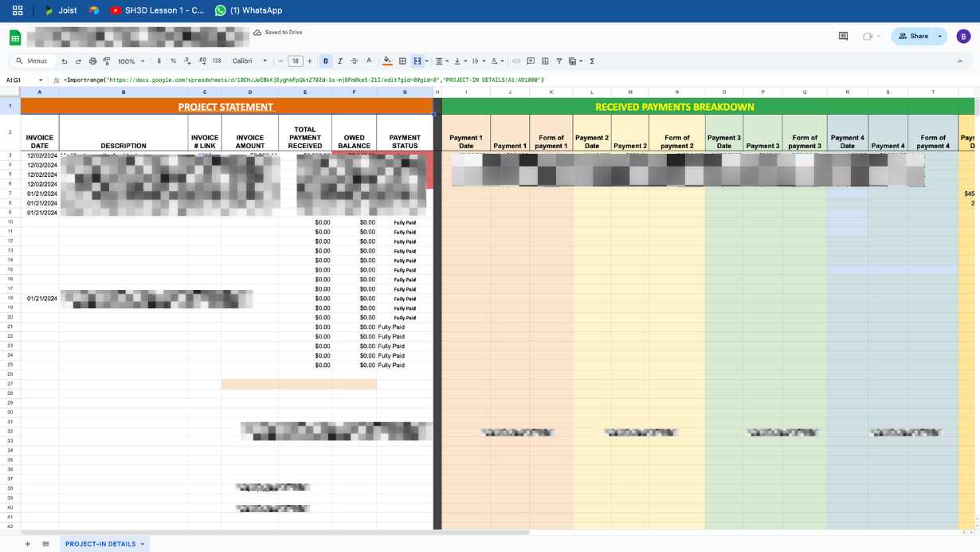Open the Share options dropdown arrow

940,37
